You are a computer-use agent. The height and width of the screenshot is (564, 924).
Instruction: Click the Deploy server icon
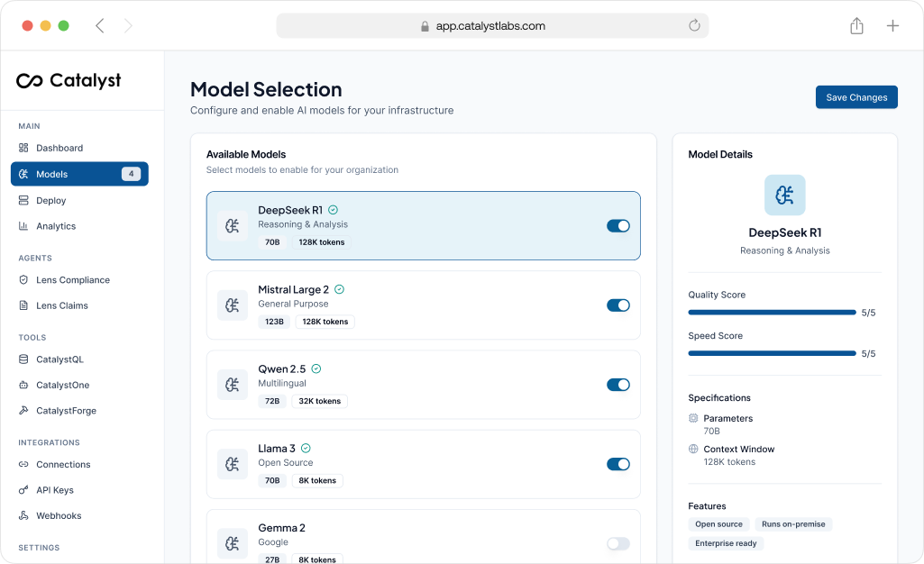click(x=23, y=200)
